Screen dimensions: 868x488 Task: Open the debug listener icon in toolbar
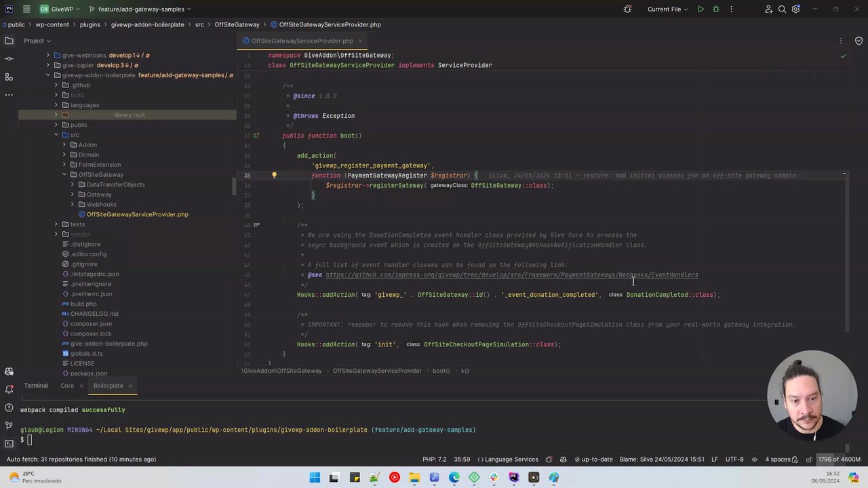pyautogui.click(x=627, y=9)
